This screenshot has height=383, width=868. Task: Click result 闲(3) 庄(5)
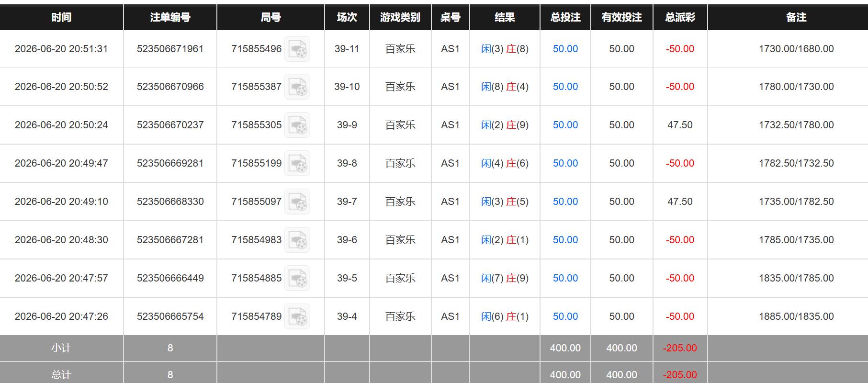point(505,202)
